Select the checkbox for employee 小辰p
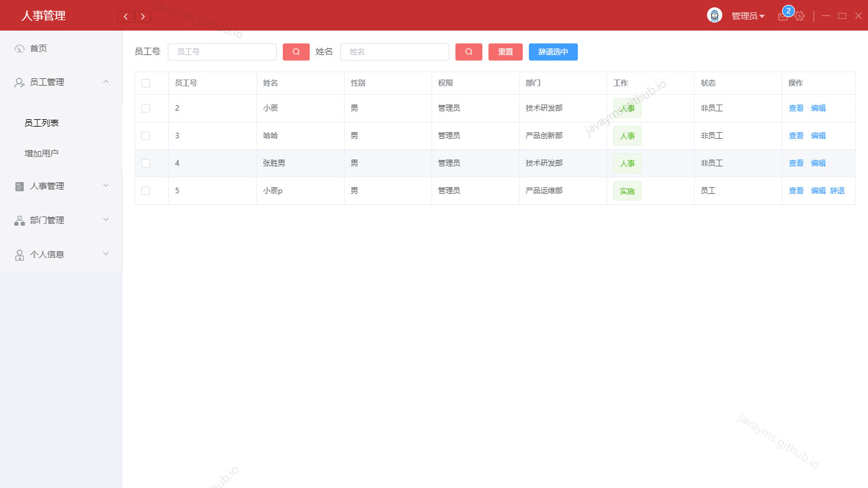 tap(145, 190)
